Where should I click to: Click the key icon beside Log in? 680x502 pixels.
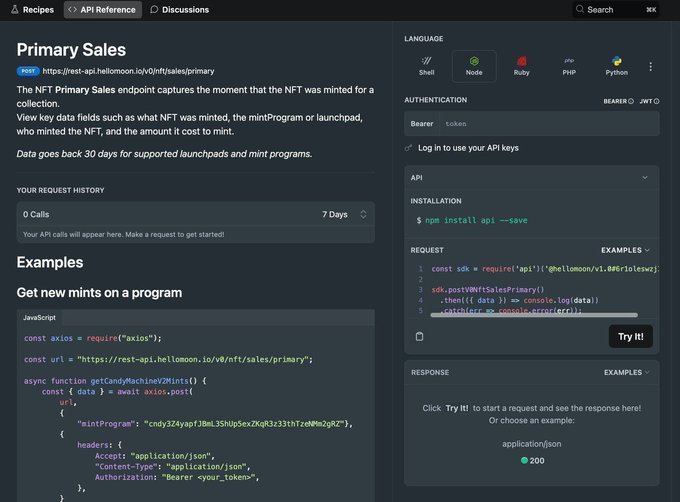coord(408,148)
